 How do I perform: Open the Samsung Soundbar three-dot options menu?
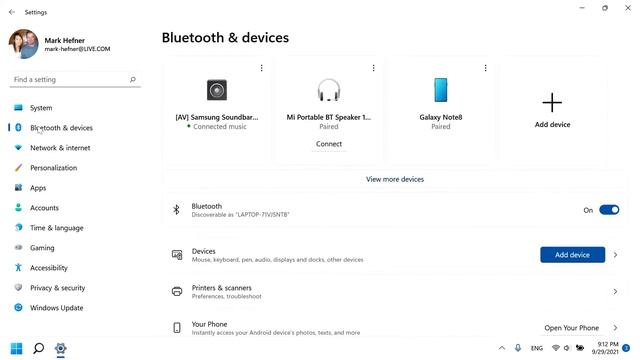tap(262, 68)
